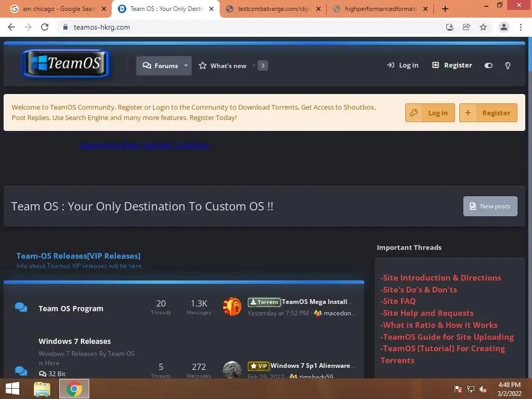Open the Chrome profile avatar icon
The height and width of the screenshot is (399, 532).
tap(504, 27)
